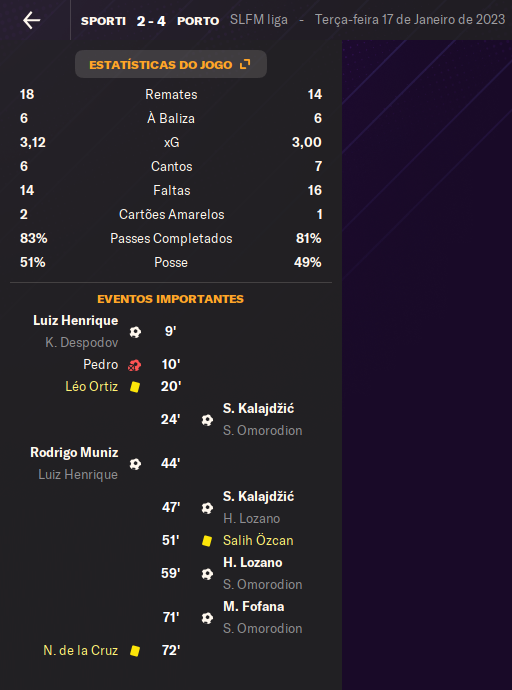Screen dimensions: 512x690
Task: Go back using the arrow icon
Action: [x=32, y=20]
